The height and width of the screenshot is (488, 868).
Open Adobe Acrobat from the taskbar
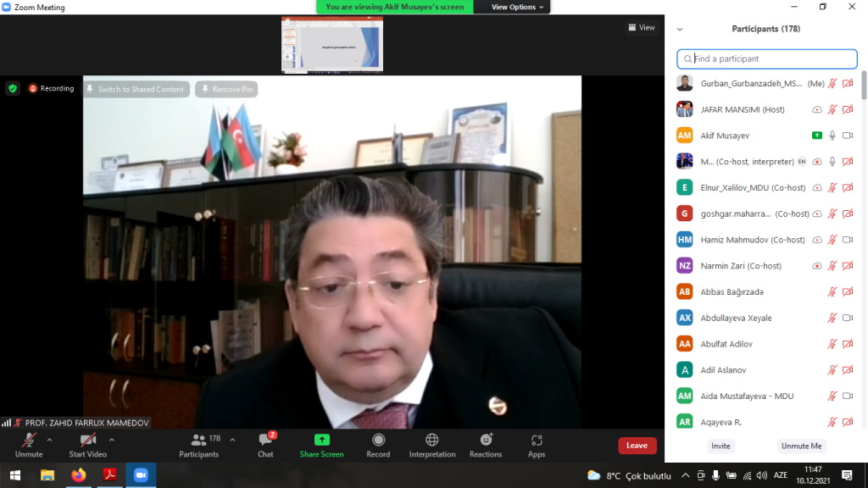click(x=109, y=475)
